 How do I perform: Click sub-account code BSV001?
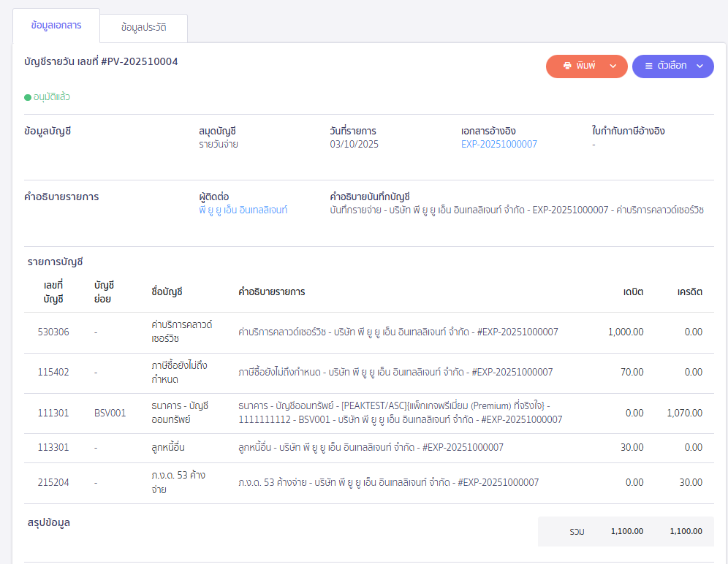110,413
